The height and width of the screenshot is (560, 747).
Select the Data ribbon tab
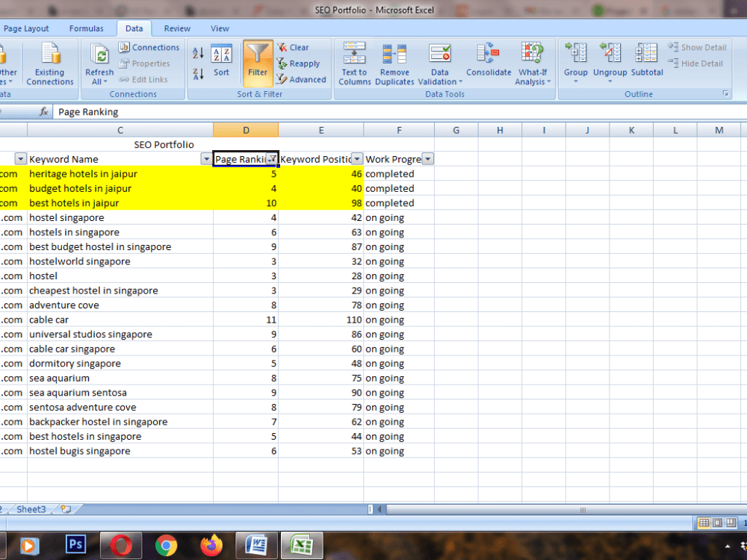tap(134, 28)
